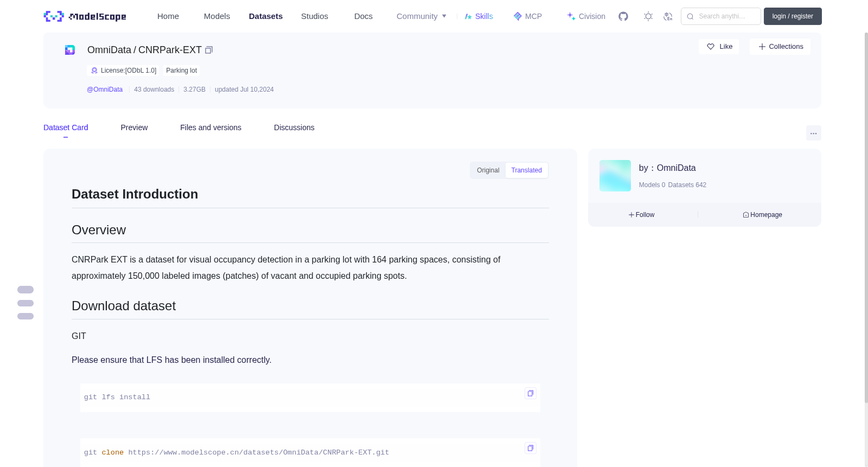Viewport: 868px width, 467px height.
Task: Show the Translated version
Action: tap(526, 170)
